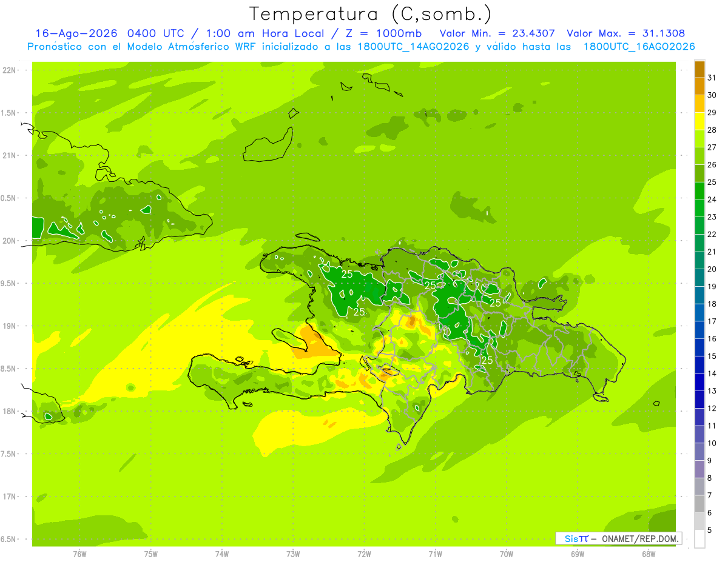Click the "74W" longitude label
This screenshot has width=728, height=562.
[222, 554]
